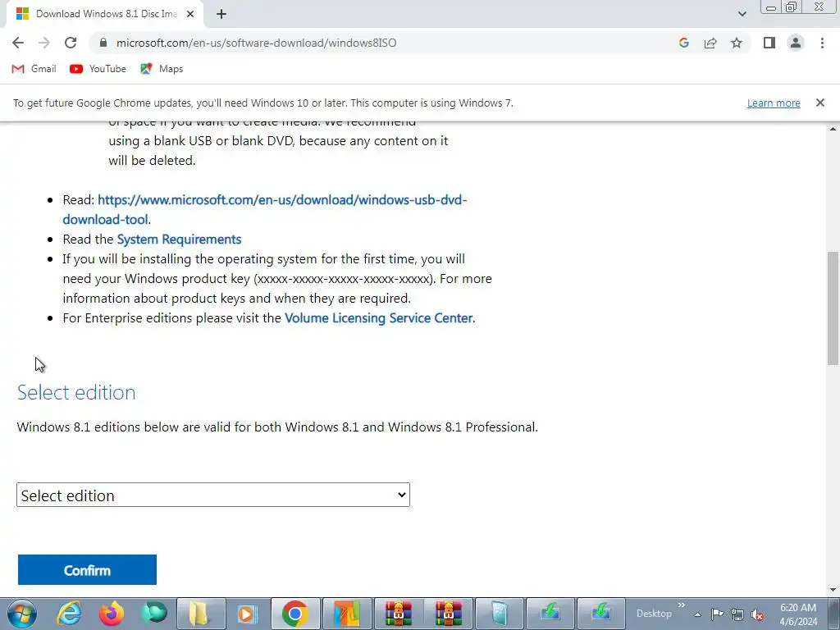The image size is (840, 630).
Task: Click the Desktop toolbar label
Action: 654,614
